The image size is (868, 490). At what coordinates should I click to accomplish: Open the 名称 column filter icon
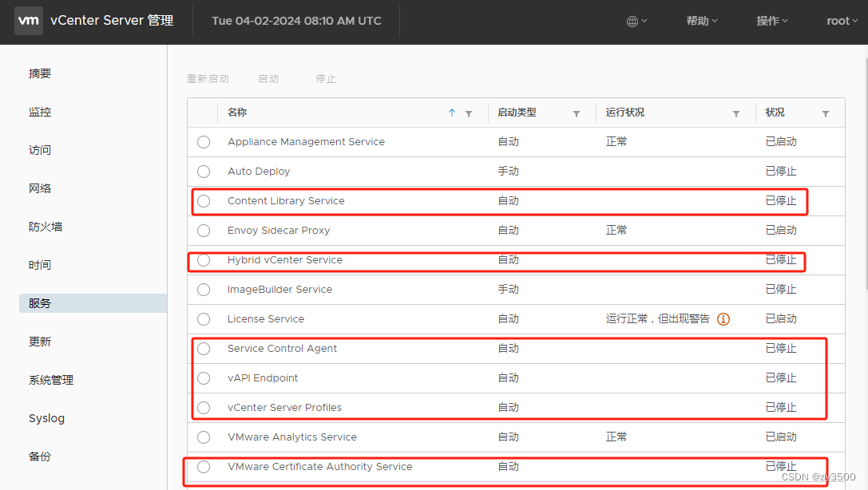coord(469,113)
